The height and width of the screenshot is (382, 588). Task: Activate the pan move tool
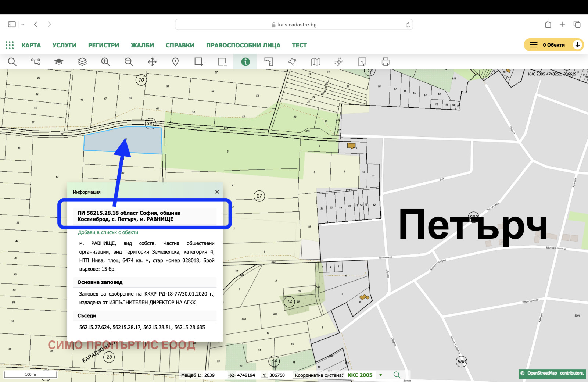[x=152, y=62]
